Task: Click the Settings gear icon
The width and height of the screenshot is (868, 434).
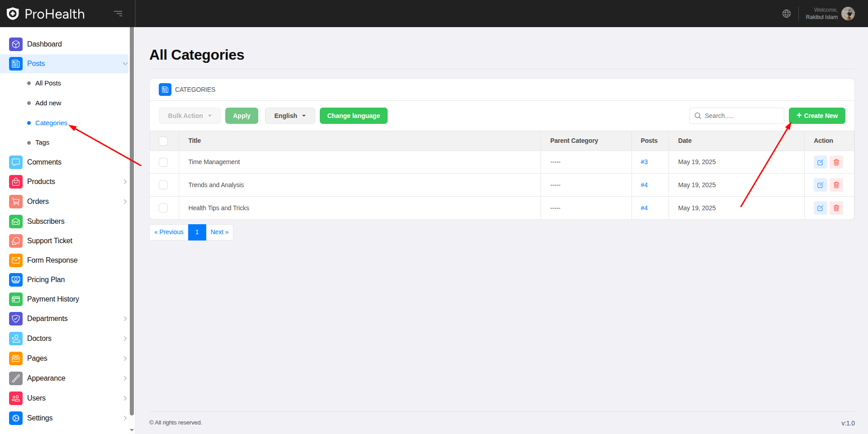Action: pyautogui.click(x=16, y=418)
